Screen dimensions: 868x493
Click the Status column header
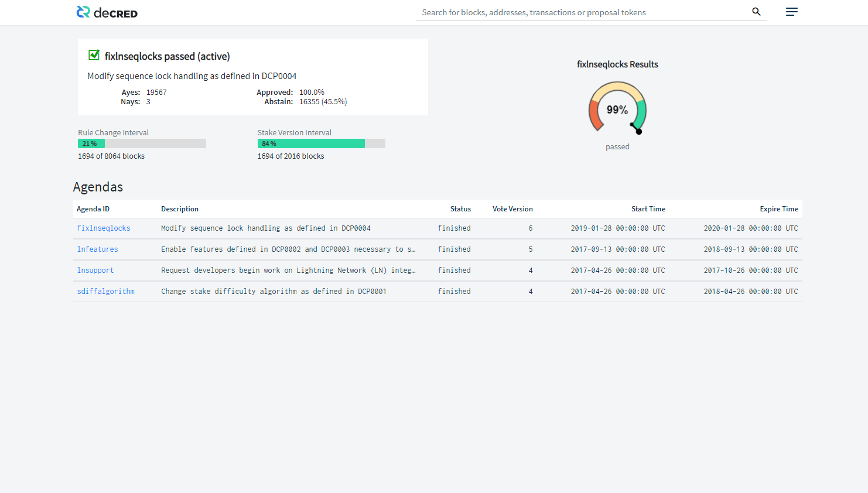460,209
